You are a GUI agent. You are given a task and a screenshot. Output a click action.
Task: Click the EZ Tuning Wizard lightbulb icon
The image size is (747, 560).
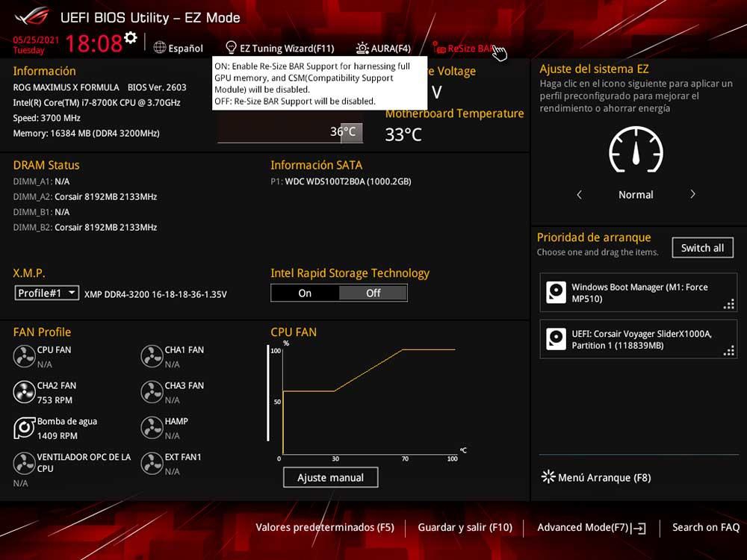click(231, 47)
